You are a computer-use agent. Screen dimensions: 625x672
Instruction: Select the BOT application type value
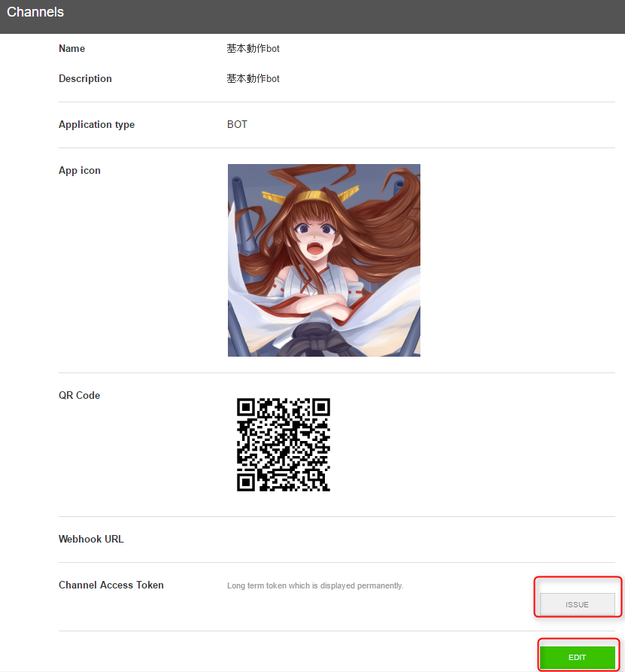(x=237, y=124)
